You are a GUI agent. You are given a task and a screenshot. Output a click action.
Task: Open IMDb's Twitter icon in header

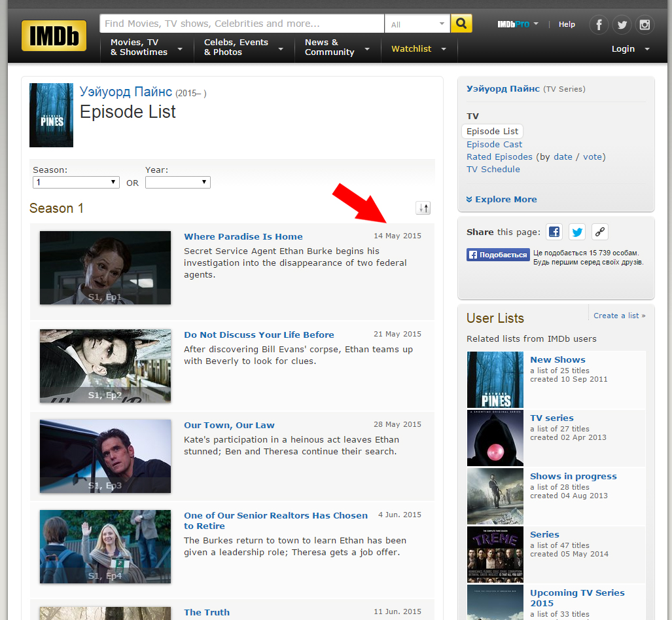622,25
